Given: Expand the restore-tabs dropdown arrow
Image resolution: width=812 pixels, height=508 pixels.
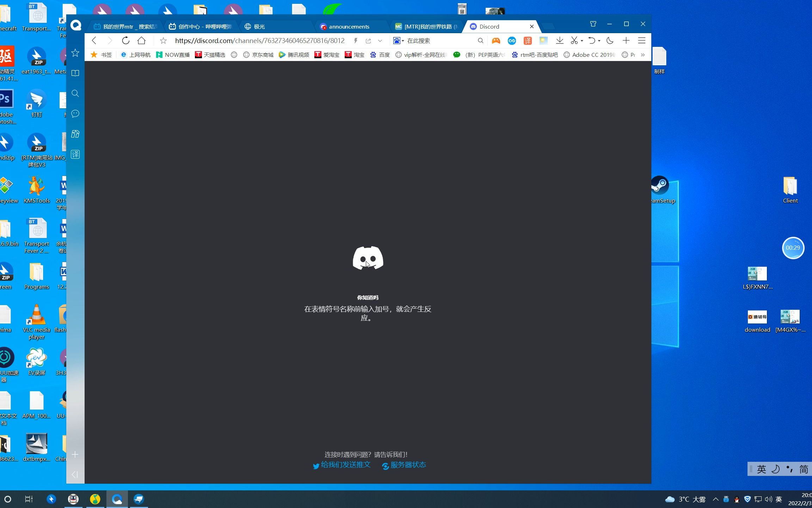Looking at the screenshot, I should tap(599, 41).
